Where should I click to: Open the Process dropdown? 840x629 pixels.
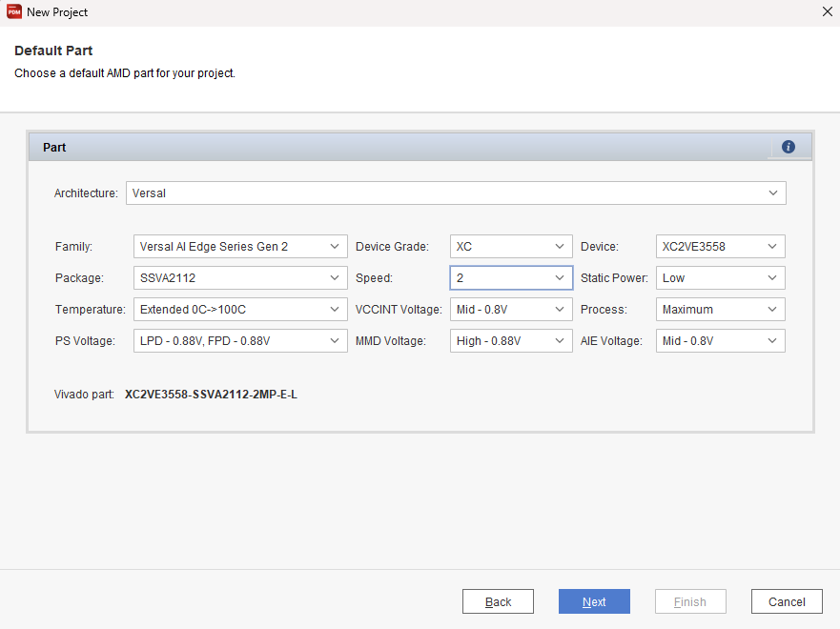(x=721, y=310)
